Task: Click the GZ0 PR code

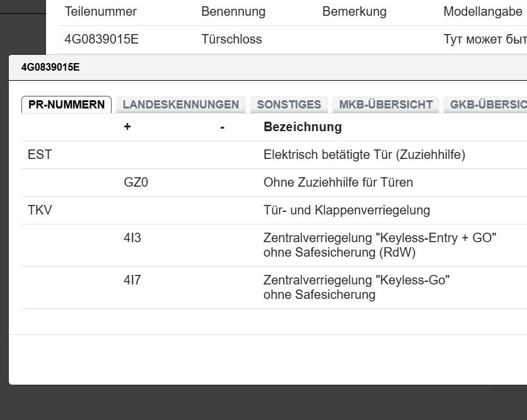Action: (x=136, y=182)
